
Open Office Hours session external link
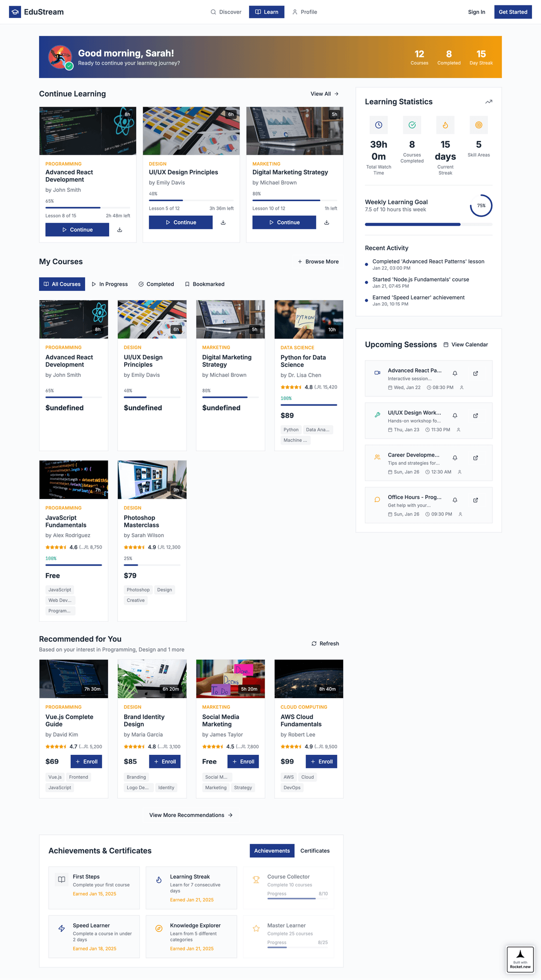pyautogui.click(x=475, y=500)
